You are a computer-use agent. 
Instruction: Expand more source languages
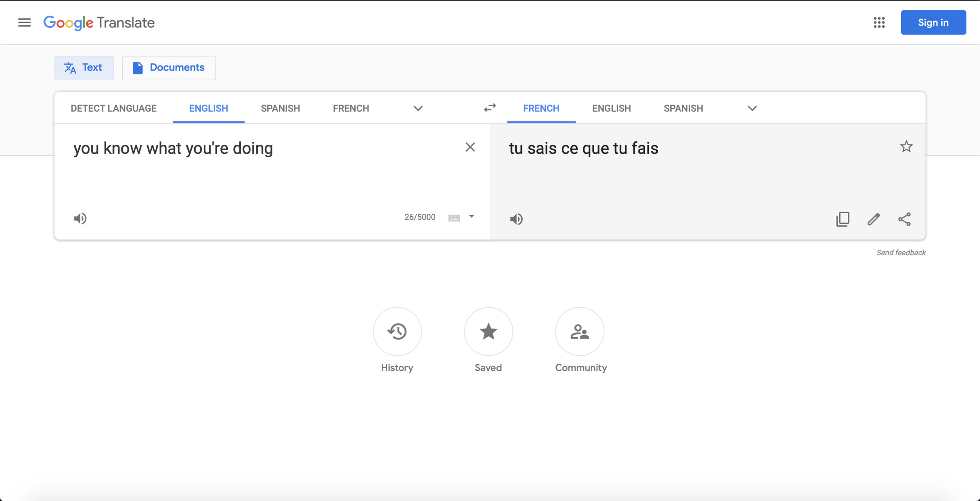[418, 108]
